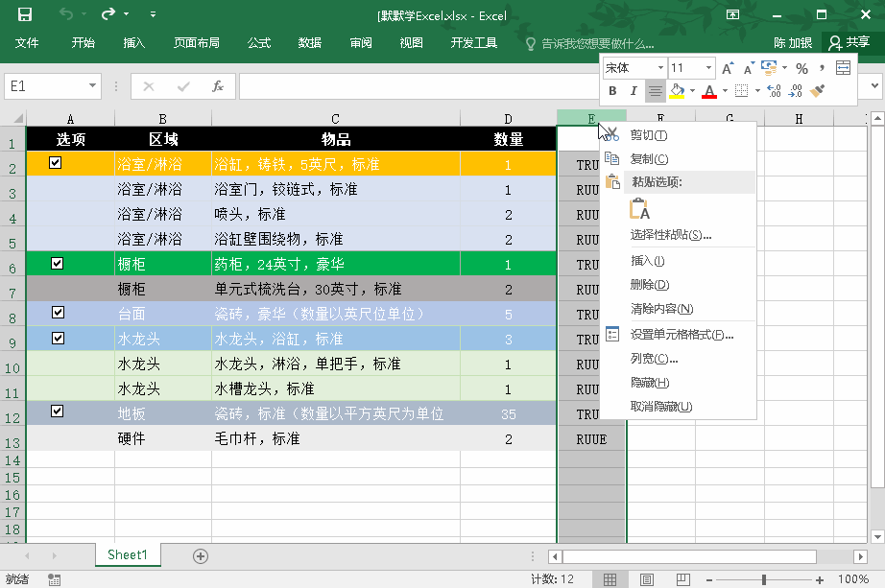Toggle the checkbox in the 地板 row
This screenshot has width=885, height=588.
click(57, 411)
